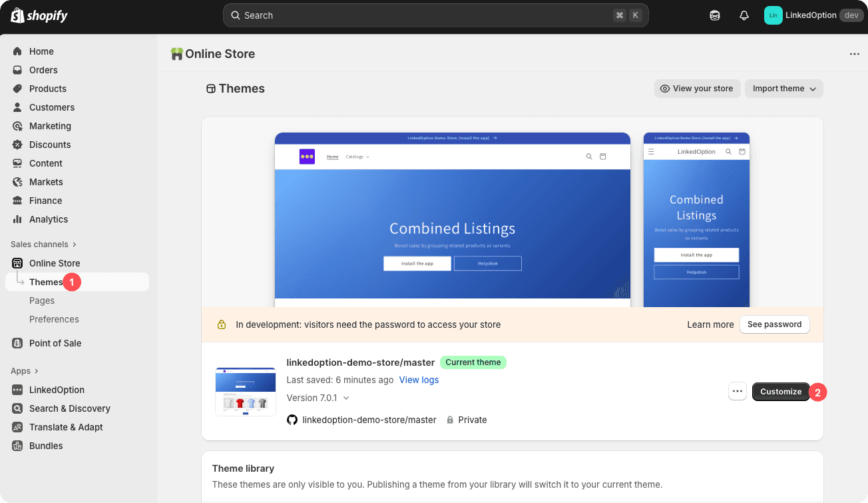Image resolution: width=868 pixels, height=503 pixels.
Task: Click the Orders inbox icon
Action: point(17,70)
